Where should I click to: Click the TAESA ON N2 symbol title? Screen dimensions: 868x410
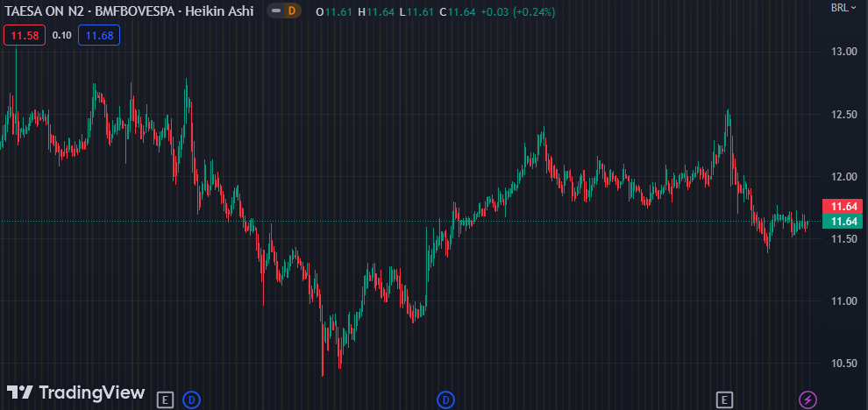[43, 11]
